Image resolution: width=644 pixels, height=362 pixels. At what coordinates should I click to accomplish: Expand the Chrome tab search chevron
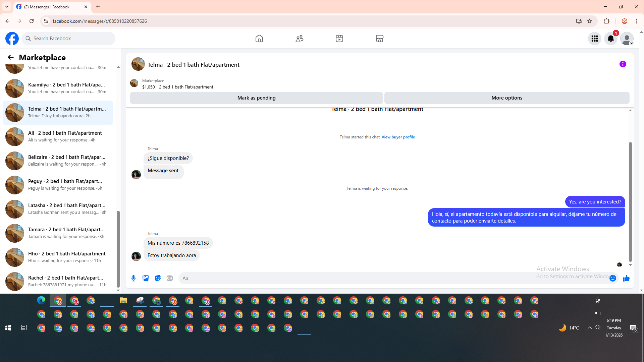pyautogui.click(x=6, y=7)
